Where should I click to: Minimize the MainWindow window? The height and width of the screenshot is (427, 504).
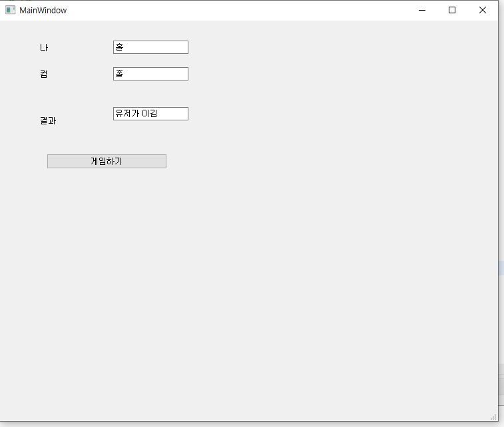[x=422, y=10]
